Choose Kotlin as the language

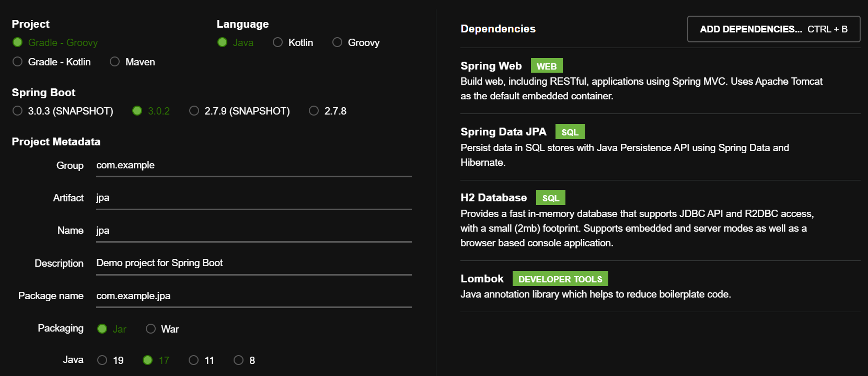point(293,42)
